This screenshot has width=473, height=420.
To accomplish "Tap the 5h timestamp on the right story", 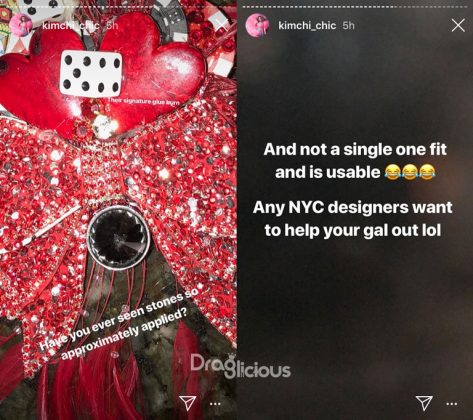I will pyautogui.click(x=348, y=25).
